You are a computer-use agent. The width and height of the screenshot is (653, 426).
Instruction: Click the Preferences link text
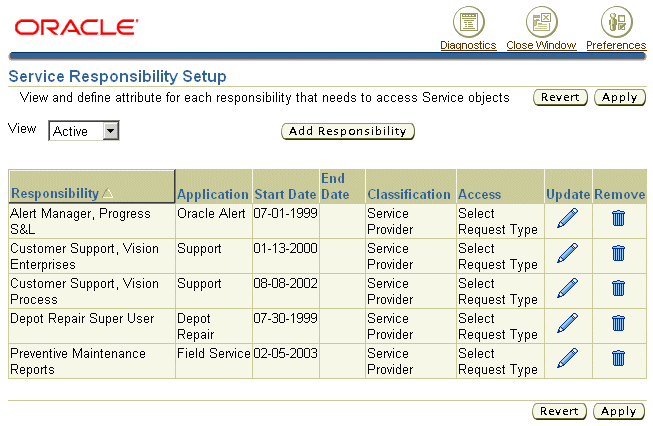click(616, 45)
